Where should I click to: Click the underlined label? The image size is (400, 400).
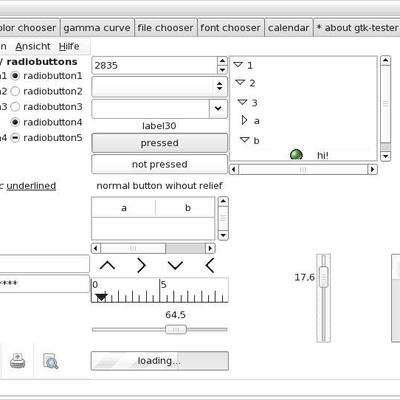31,186
